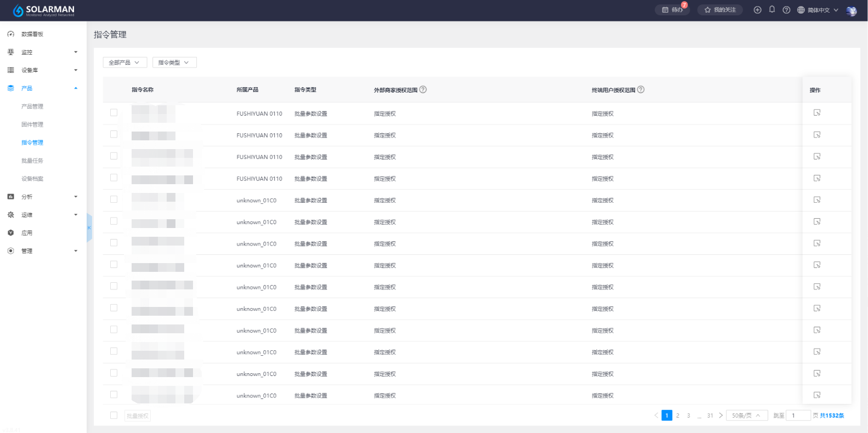868x433 pixels.
Task: Open the 我的关注 favorites button
Action: tap(720, 10)
